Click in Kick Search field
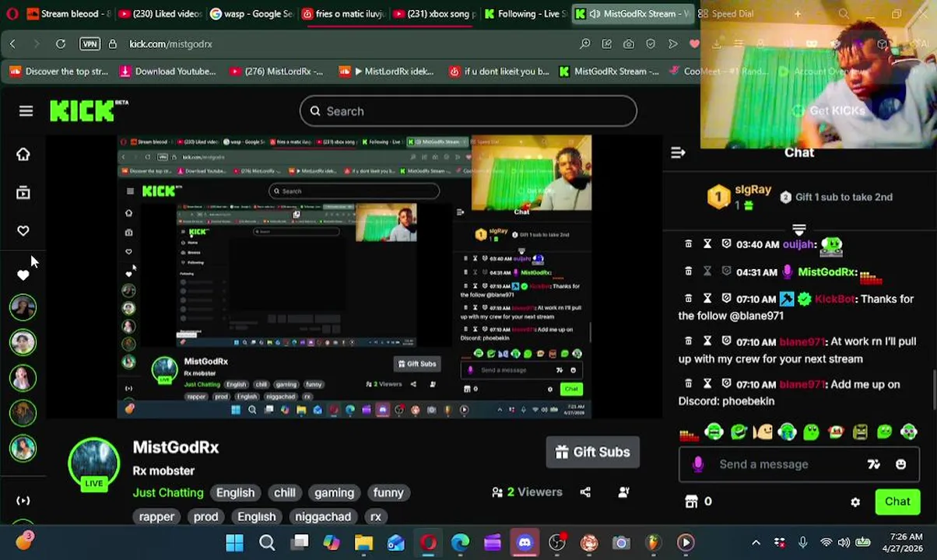The width and height of the screenshot is (937, 560). coord(468,111)
